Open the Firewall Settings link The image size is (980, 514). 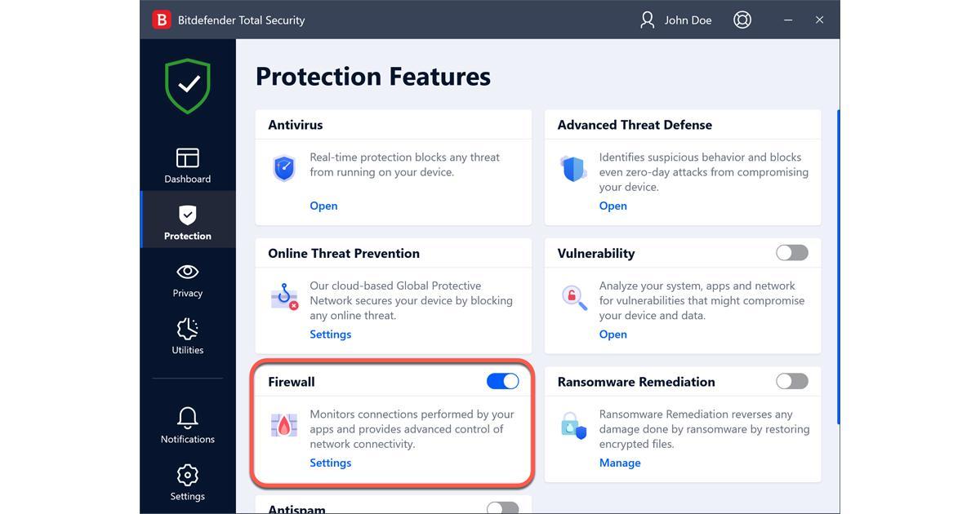pyautogui.click(x=331, y=463)
